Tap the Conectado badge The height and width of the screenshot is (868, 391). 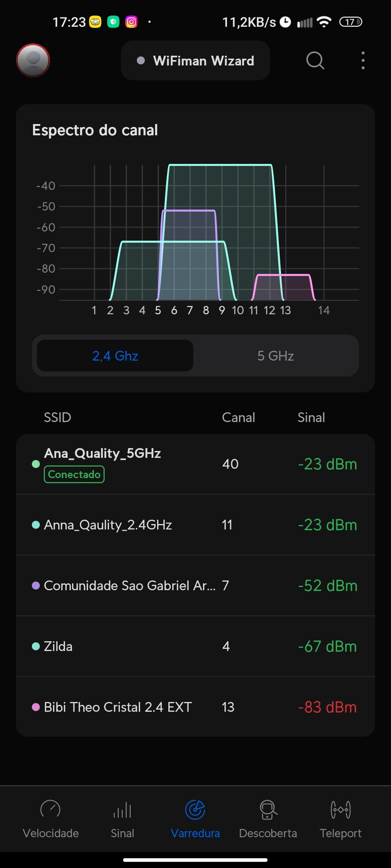click(x=74, y=475)
